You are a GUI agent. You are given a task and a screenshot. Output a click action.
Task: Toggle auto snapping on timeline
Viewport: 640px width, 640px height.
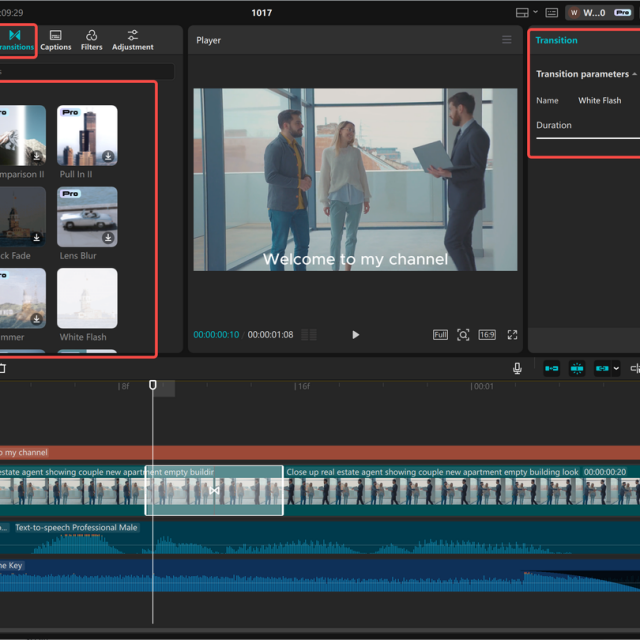(x=577, y=368)
